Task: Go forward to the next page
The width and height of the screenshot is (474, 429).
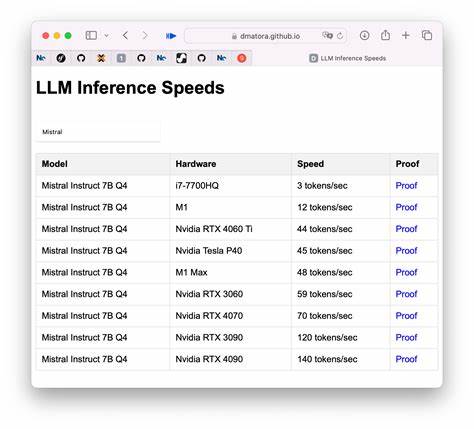Action: tap(145, 35)
